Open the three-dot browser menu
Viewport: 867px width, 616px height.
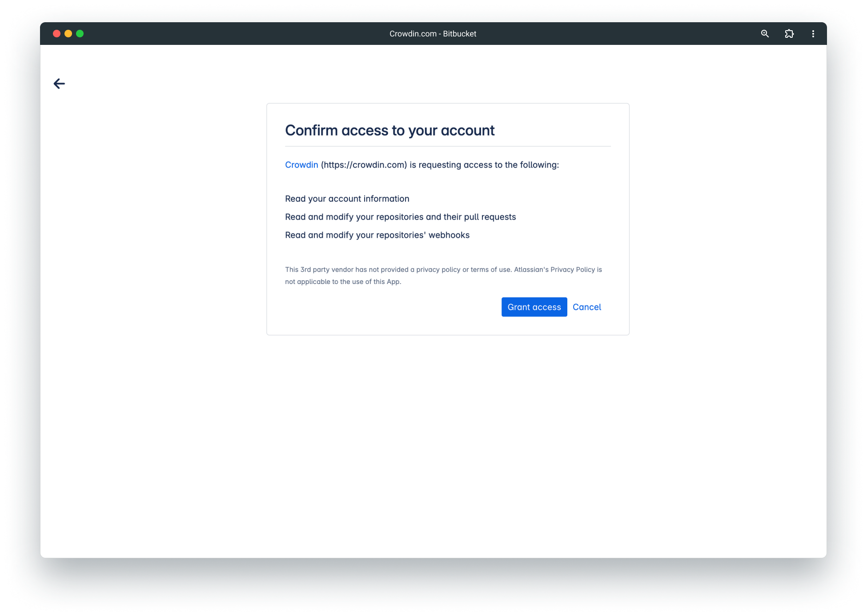tap(813, 34)
